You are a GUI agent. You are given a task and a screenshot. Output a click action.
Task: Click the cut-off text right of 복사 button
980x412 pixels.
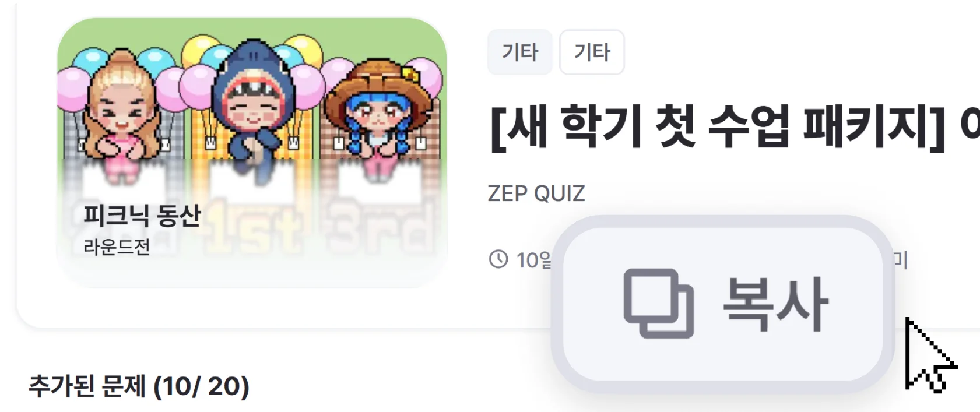click(x=901, y=260)
